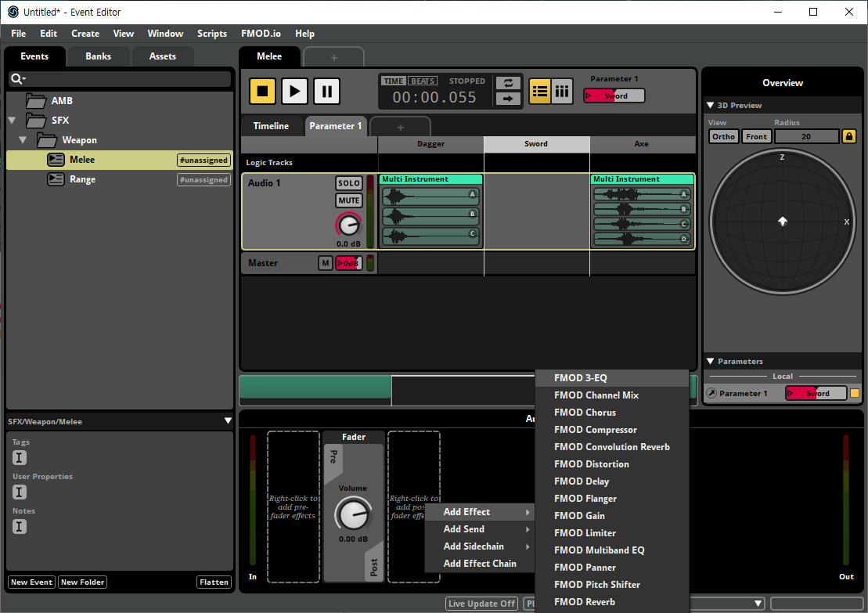Collapse the Weapon folder arrow
This screenshot has width=868, height=613.
pyautogui.click(x=23, y=140)
